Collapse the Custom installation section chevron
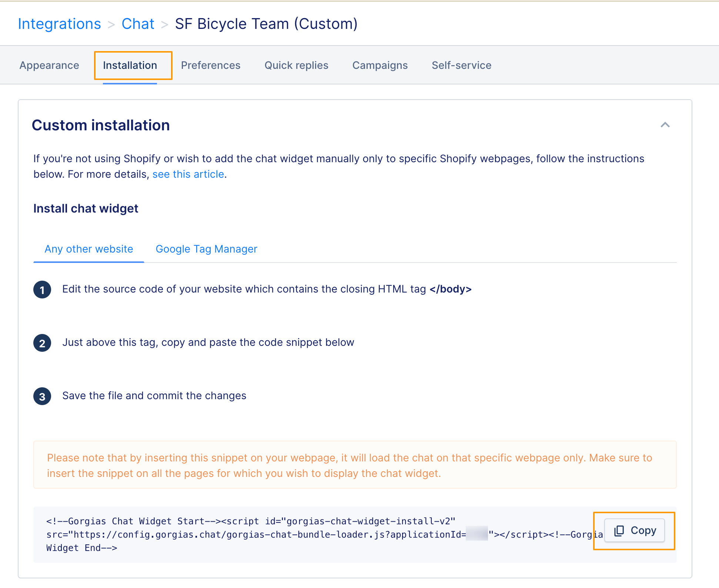The width and height of the screenshot is (719, 588). [665, 125]
